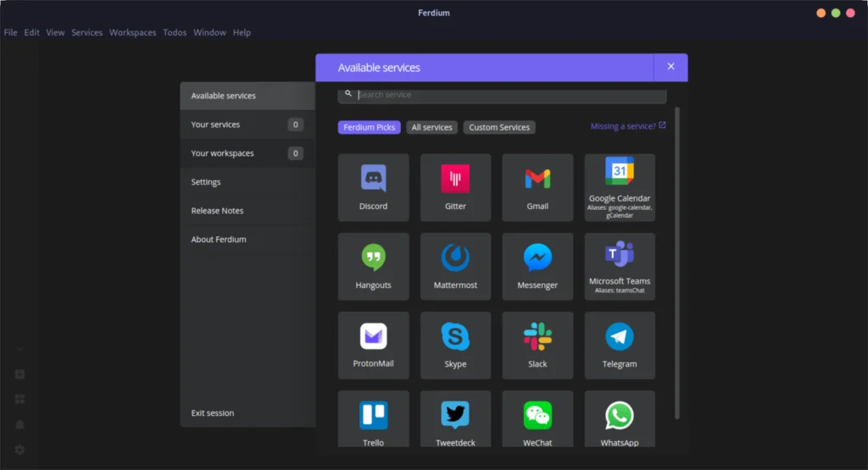
Task: Open workspaces grid icon in sidebar
Action: (20, 399)
